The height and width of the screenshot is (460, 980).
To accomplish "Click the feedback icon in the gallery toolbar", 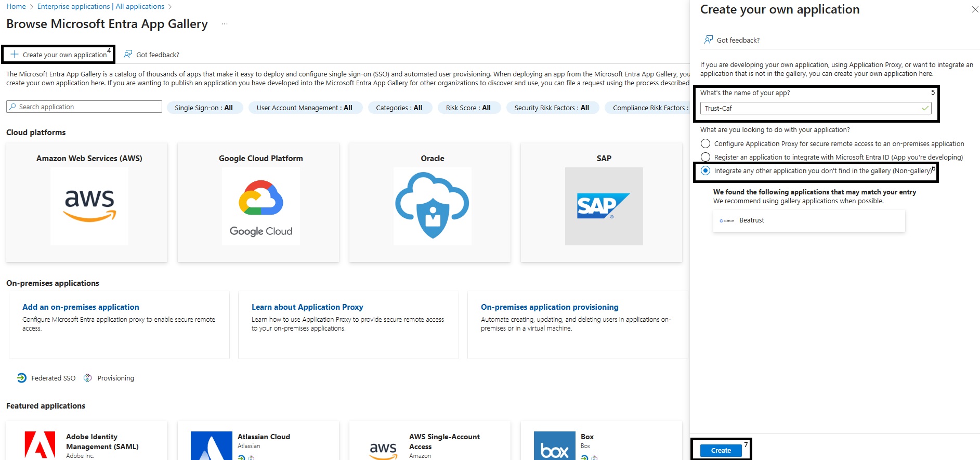I will pos(128,54).
